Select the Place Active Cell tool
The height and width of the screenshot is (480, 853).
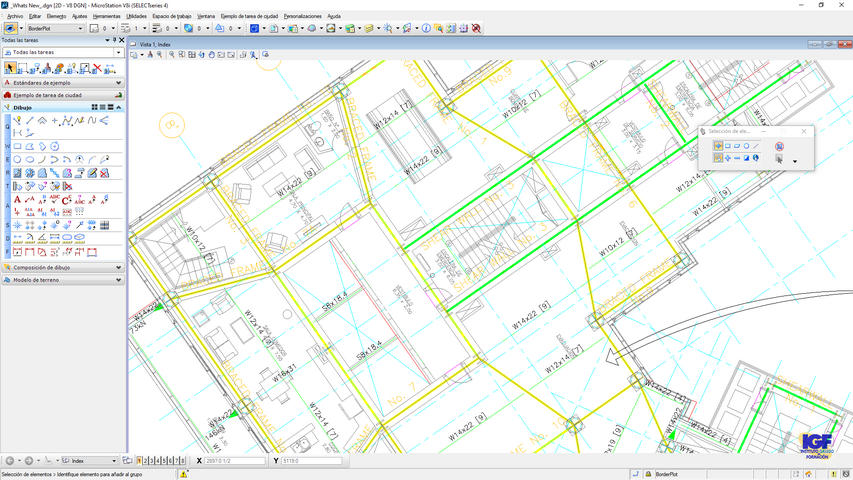[17, 225]
